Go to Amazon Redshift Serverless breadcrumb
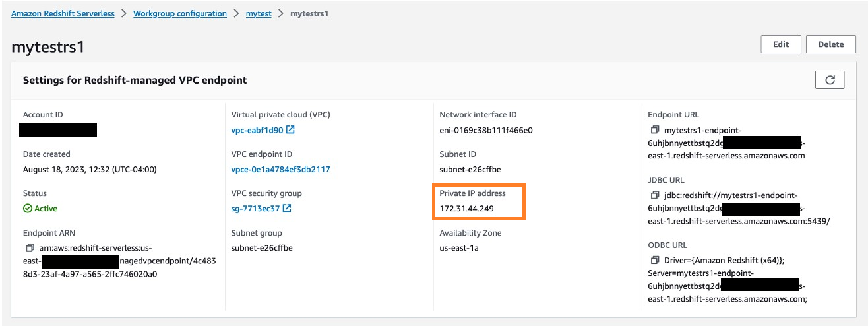868x326 pixels. pyautogui.click(x=63, y=13)
